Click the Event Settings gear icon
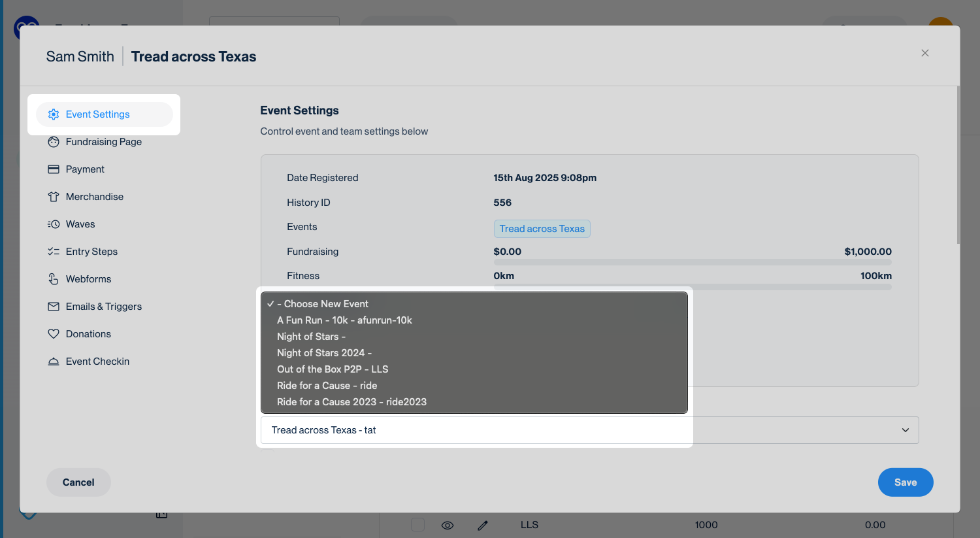The width and height of the screenshot is (980, 538). [x=54, y=114]
